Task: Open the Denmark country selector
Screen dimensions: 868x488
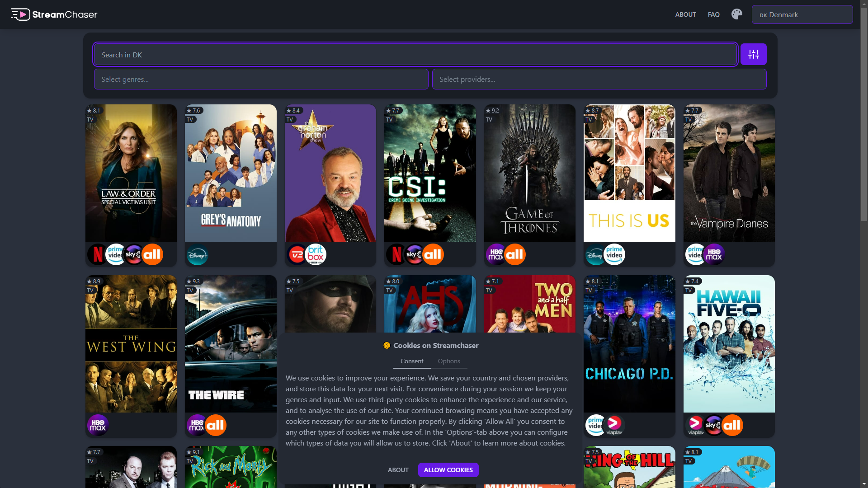Action: [802, 14]
